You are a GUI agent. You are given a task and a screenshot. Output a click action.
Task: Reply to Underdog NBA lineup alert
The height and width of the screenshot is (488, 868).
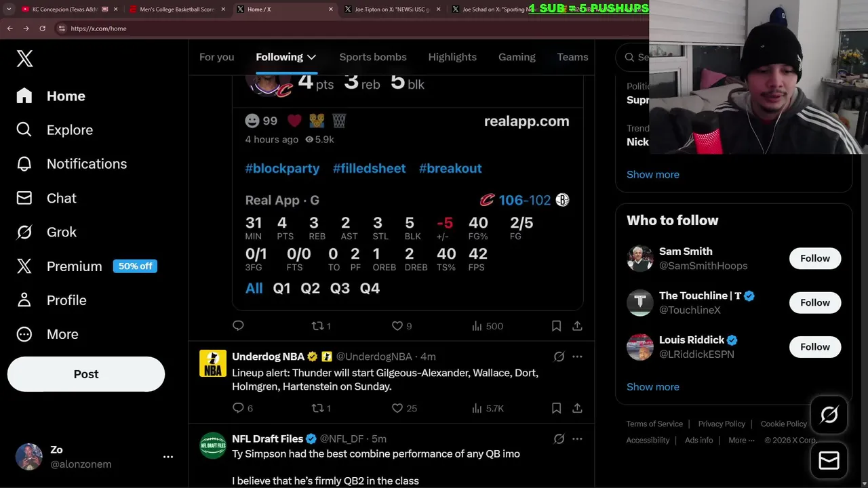coord(242,408)
